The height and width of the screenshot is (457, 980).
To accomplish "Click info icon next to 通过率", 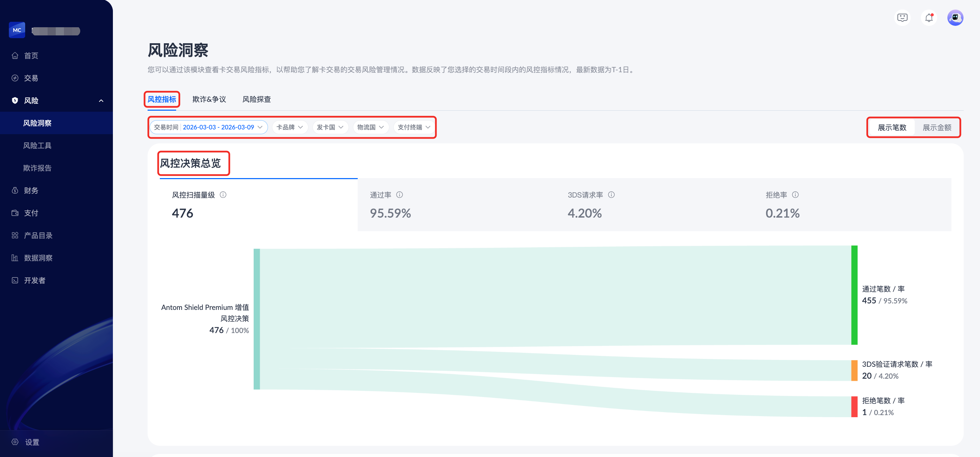I will pyautogui.click(x=400, y=195).
